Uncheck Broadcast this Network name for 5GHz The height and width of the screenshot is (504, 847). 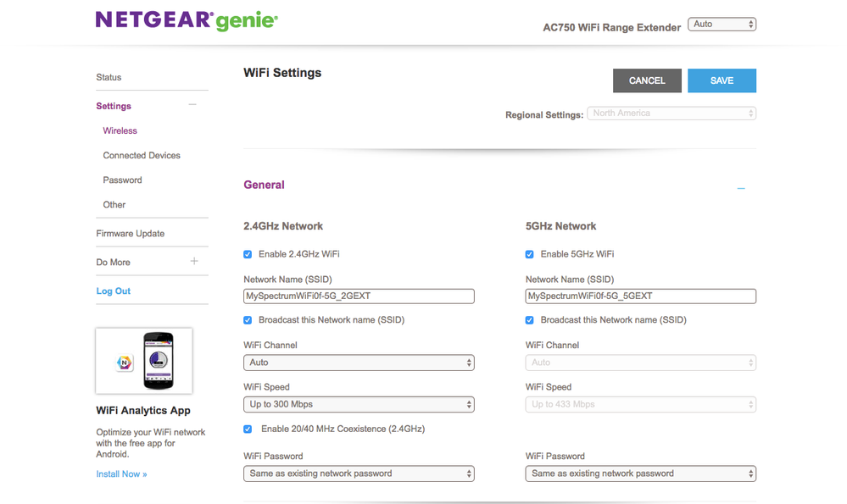pyautogui.click(x=530, y=320)
